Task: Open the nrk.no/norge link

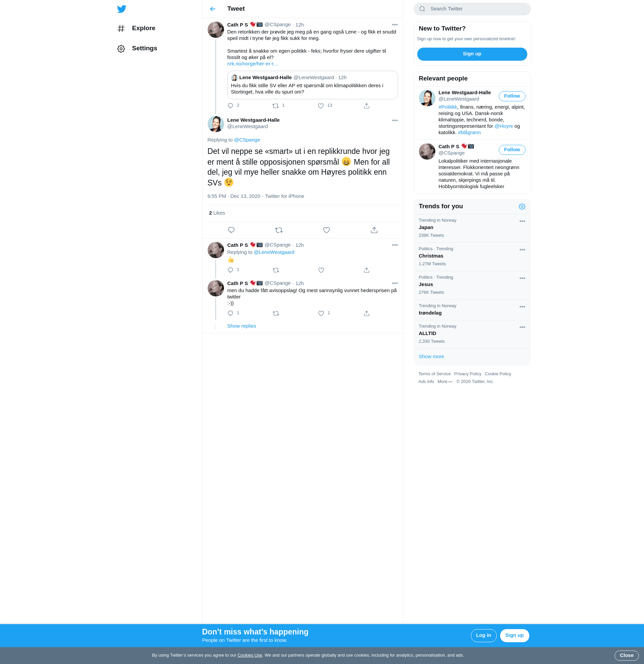Action: point(253,64)
